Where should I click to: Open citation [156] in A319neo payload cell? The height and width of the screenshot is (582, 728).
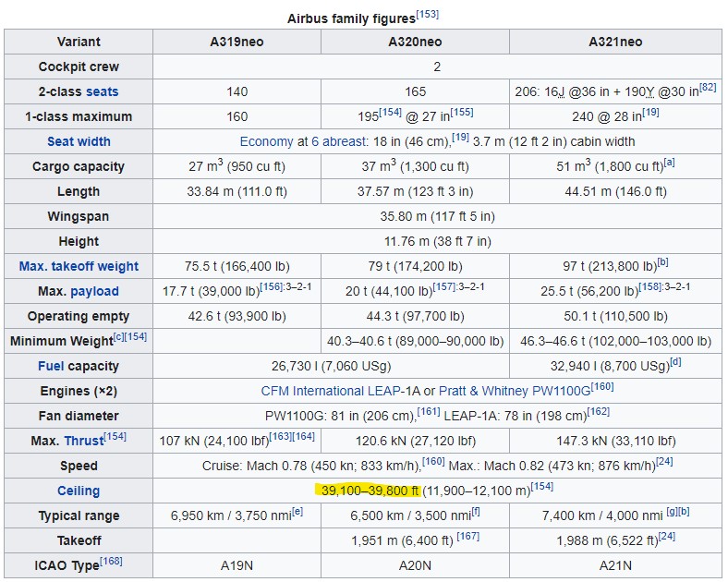[x=271, y=286]
